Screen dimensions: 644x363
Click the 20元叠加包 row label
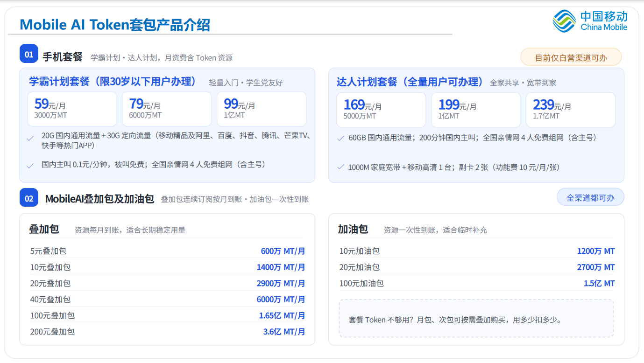click(x=50, y=283)
